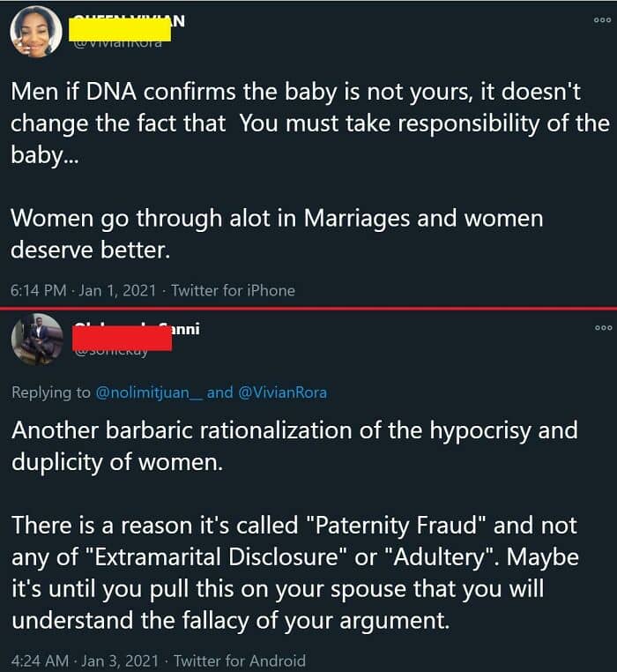Click the Twitter for Android source label
Screen dimensions: 617x672
(x=240, y=661)
